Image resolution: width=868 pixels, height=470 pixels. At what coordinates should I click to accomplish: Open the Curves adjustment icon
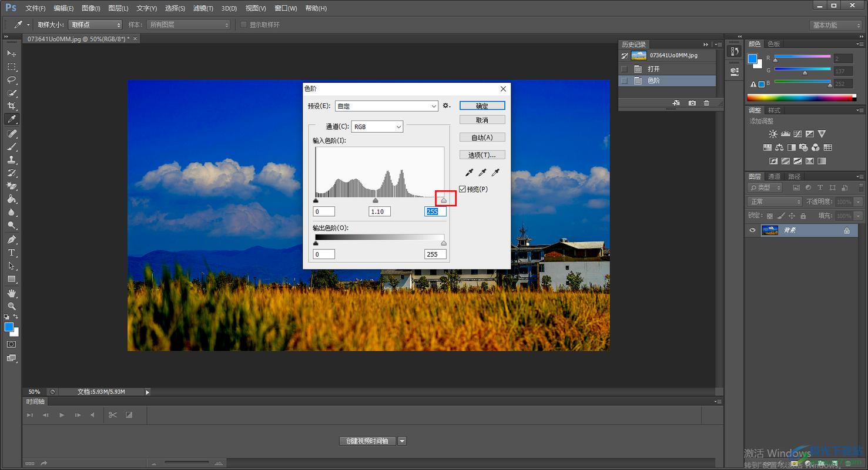pyautogui.click(x=797, y=134)
